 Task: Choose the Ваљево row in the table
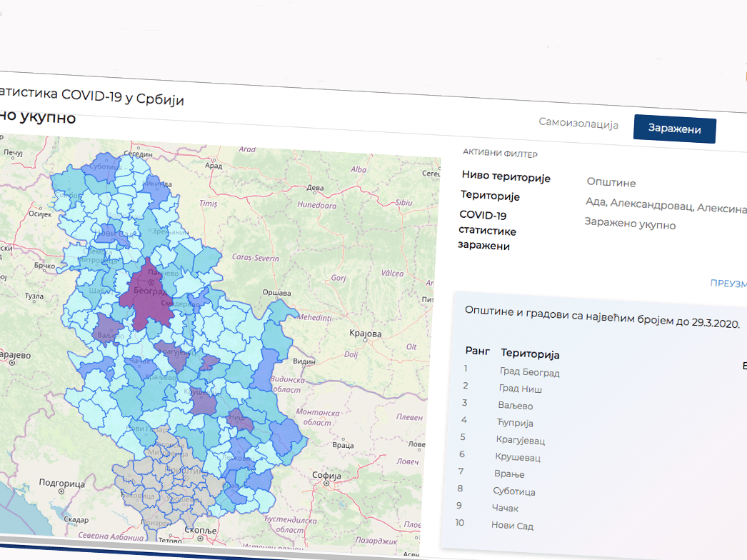point(516,406)
